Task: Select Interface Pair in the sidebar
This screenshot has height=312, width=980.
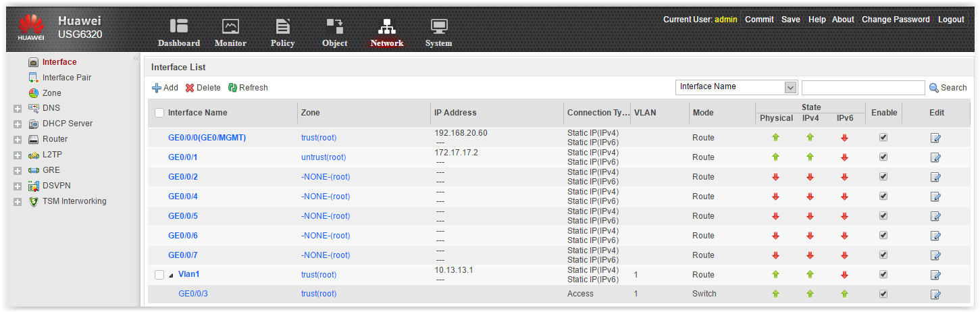Action: [x=66, y=78]
